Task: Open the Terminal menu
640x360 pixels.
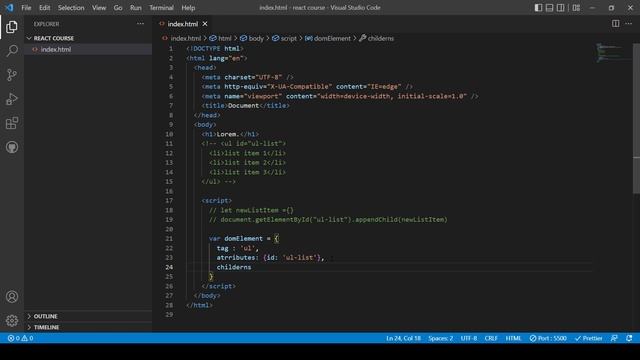Action: click(161, 8)
